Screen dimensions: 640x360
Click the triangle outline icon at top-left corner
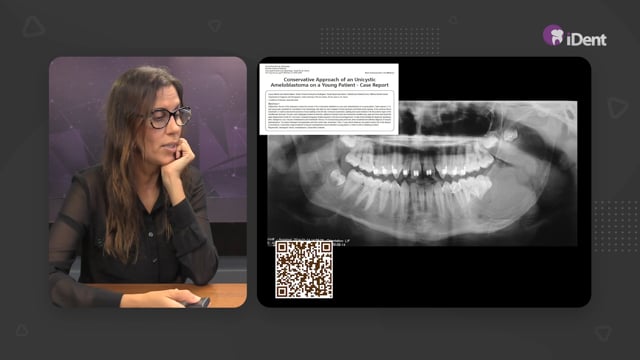point(33,27)
